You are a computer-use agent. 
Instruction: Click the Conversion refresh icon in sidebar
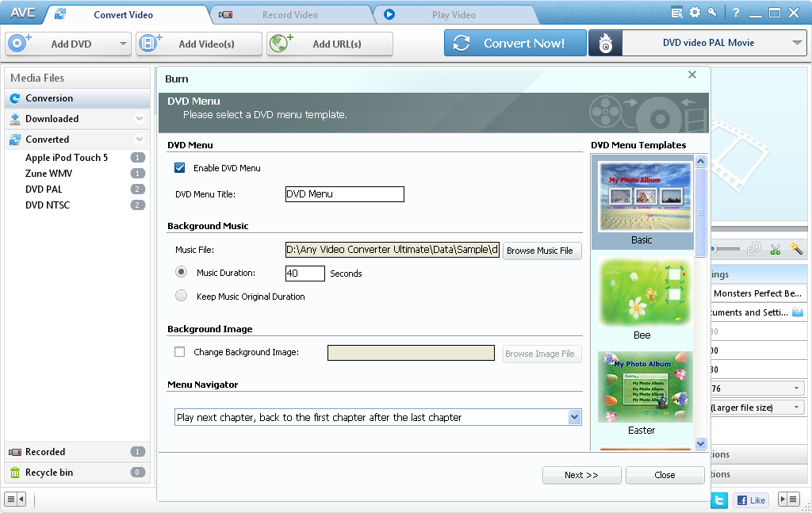(x=15, y=98)
